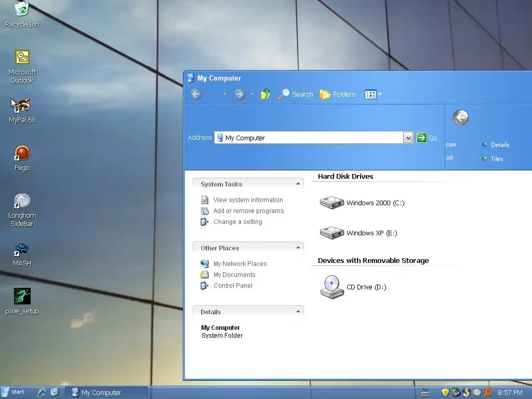Click the 8:57 PM taskbar clock
The image size is (532, 399).
tap(510, 393)
